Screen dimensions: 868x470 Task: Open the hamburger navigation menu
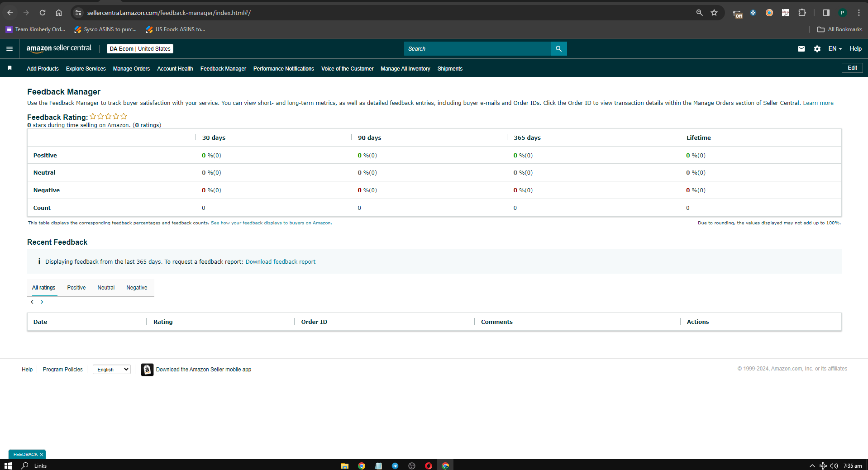pos(10,49)
